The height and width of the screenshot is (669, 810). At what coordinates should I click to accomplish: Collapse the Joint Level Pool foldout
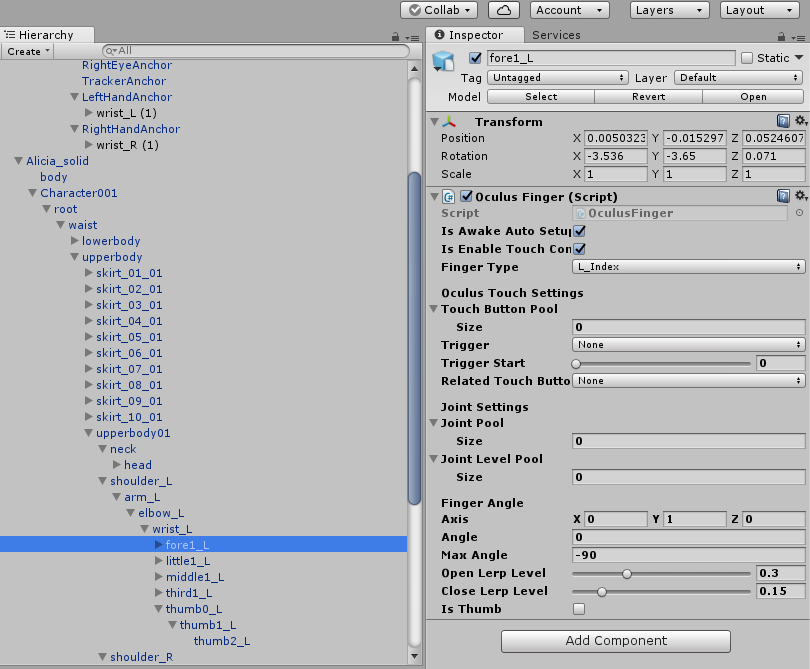click(x=434, y=459)
